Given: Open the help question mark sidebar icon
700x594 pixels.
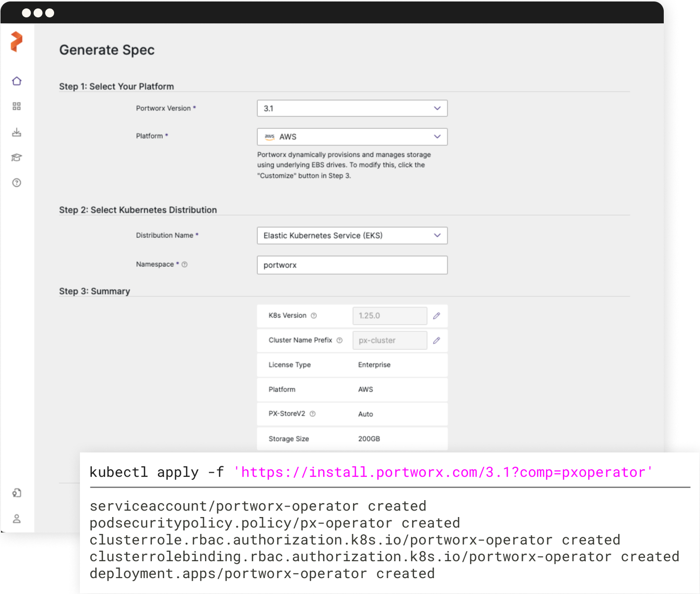Looking at the screenshot, I should pyautogui.click(x=17, y=183).
